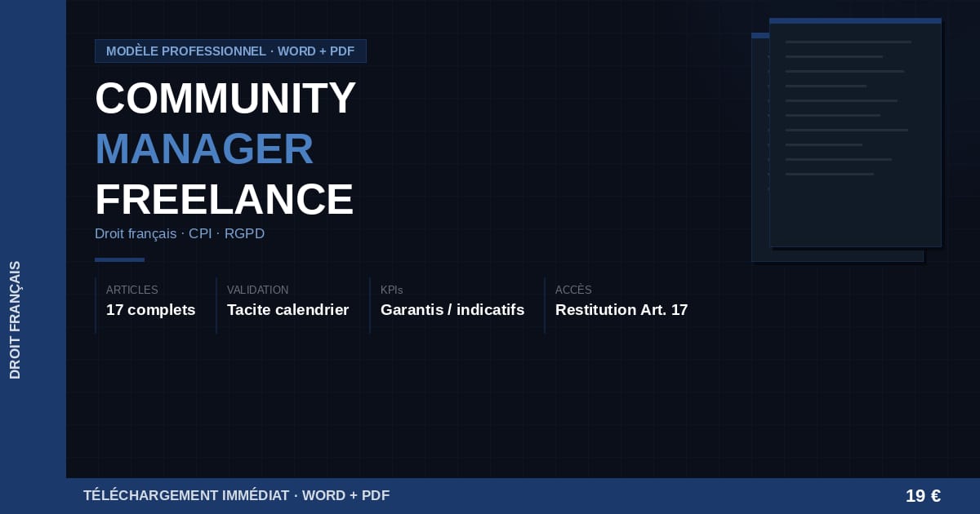Click 'TÉLÉCHARGEMENT IMMÉDIAT · WORD + PDF' footer text
The width and height of the screenshot is (980, 514).
click(237, 495)
